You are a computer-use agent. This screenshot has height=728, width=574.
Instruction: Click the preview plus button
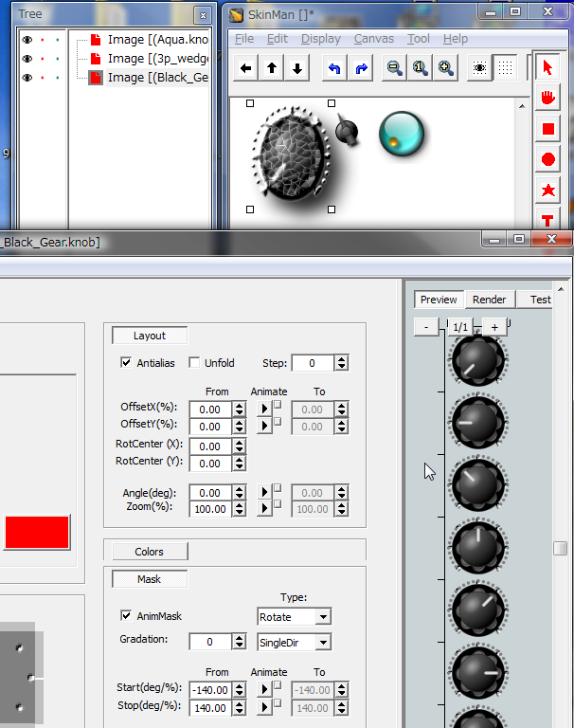pyautogui.click(x=494, y=327)
